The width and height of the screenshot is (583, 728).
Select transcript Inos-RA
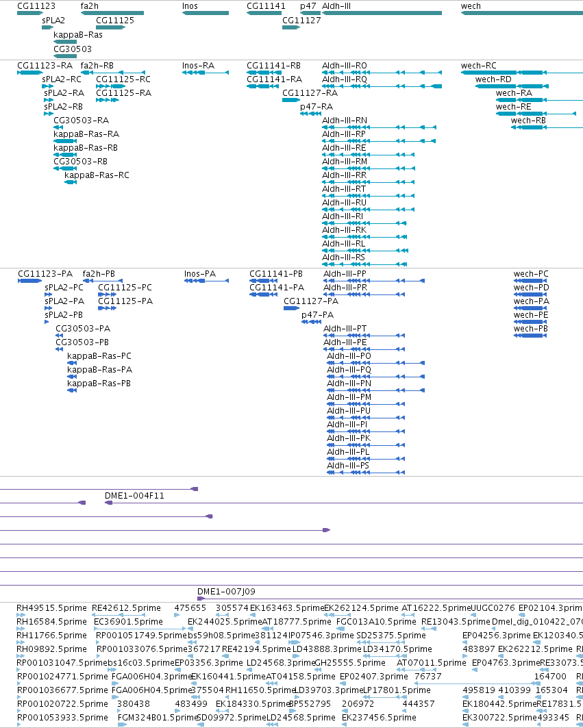(x=199, y=66)
